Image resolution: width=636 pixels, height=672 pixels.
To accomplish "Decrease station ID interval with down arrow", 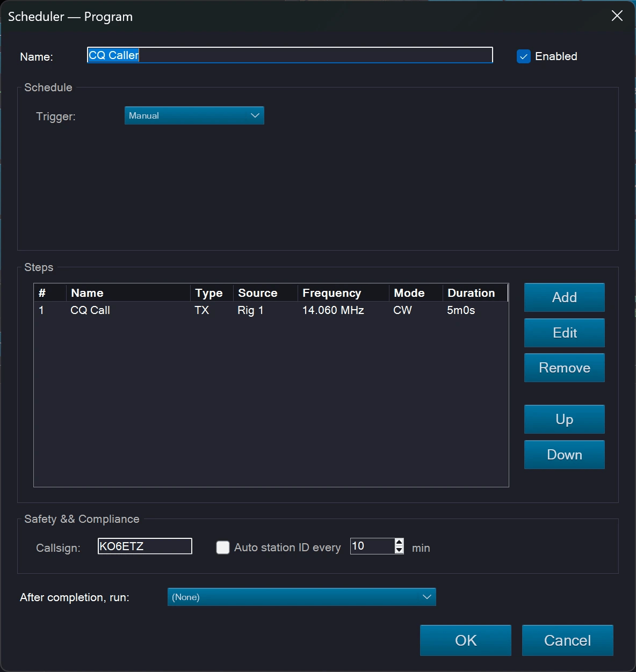I will click(x=399, y=550).
